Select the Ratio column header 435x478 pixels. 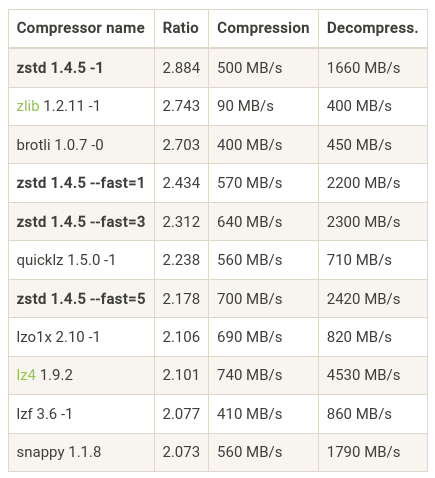coord(181,28)
